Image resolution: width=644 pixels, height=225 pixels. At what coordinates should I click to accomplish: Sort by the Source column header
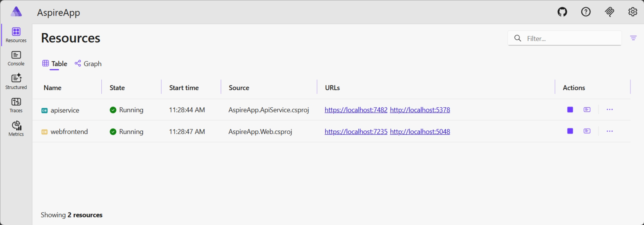click(239, 88)
